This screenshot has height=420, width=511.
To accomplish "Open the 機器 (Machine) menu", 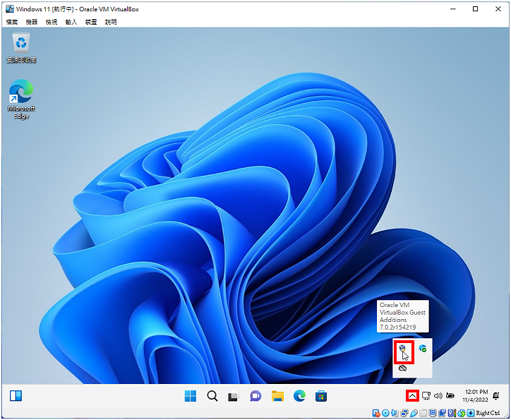I will tap(32, 22).
